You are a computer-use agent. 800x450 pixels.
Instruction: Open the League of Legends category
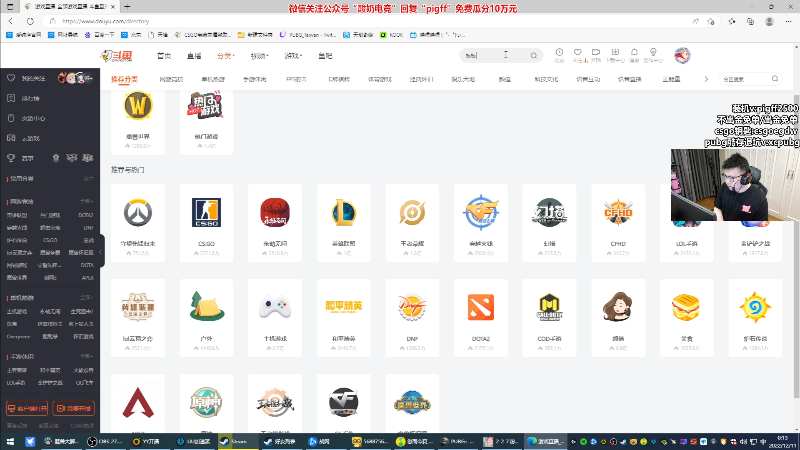(343, 223)
